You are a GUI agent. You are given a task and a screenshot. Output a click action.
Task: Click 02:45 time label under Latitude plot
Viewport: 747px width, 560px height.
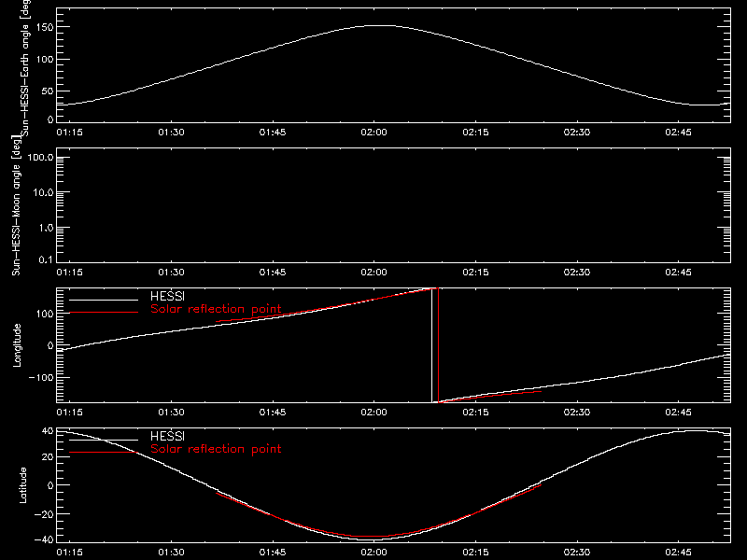(x=679, y=553)
